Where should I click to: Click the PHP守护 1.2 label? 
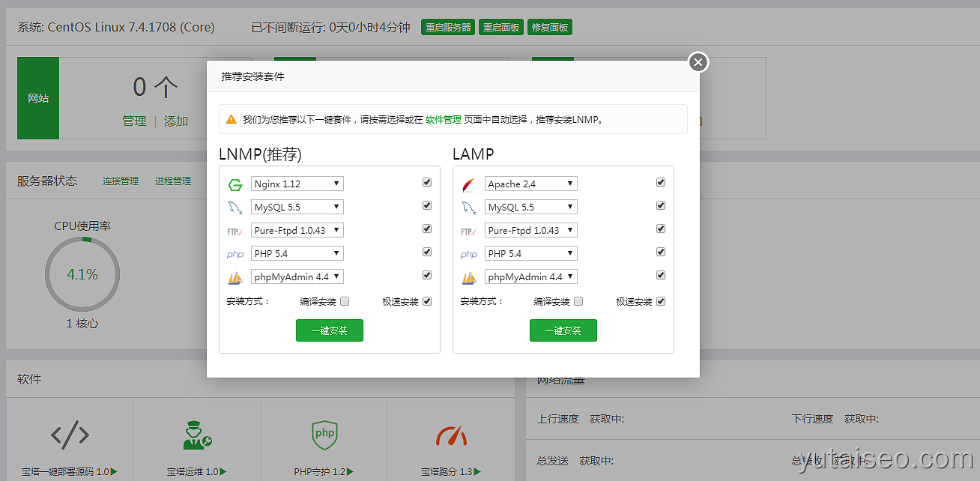pos(324,472)
